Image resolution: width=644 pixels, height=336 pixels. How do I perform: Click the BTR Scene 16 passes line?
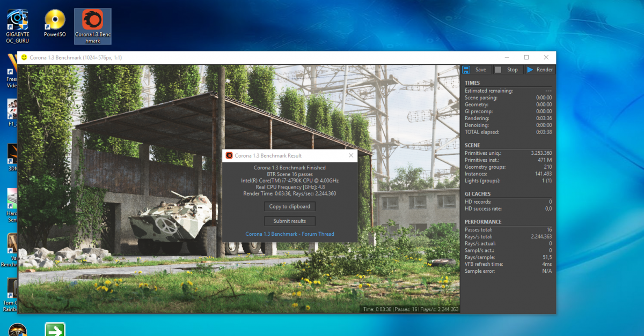click(290, 174)
